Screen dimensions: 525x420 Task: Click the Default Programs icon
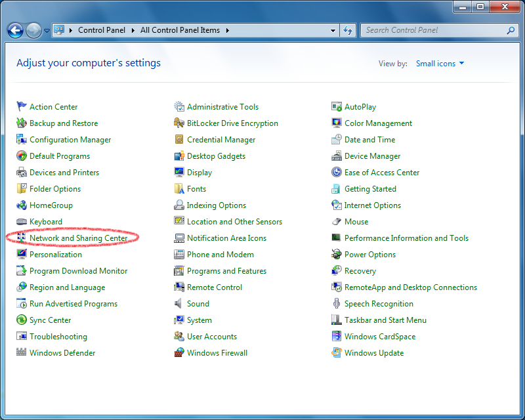pyautogui.click(x=22, y=156)
